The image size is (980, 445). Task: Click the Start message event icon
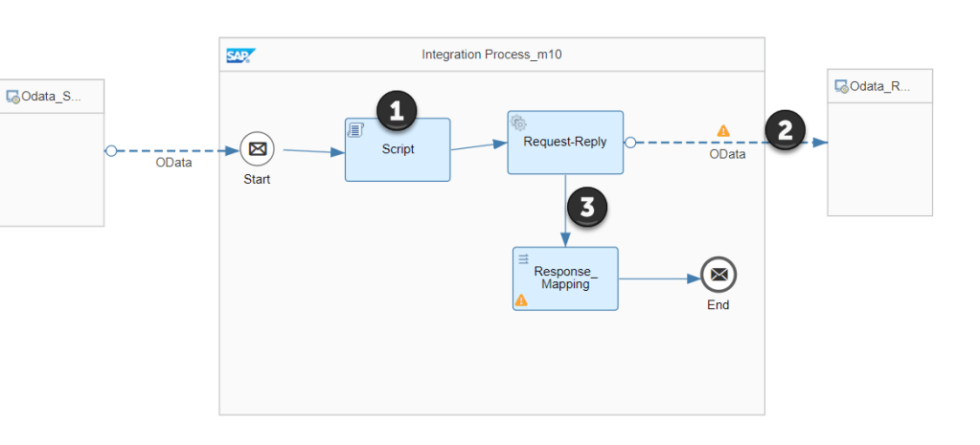pos(257,149)
